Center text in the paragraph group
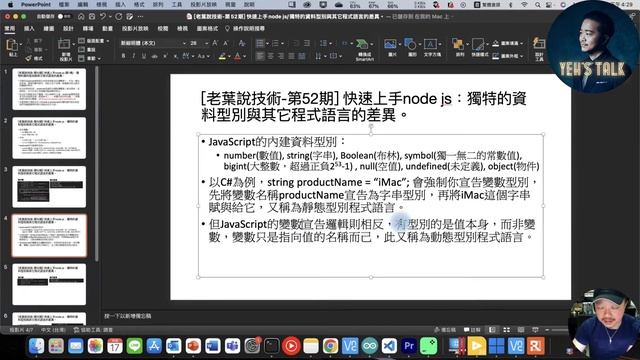The image size is (640, 360). tap(271, 56)
